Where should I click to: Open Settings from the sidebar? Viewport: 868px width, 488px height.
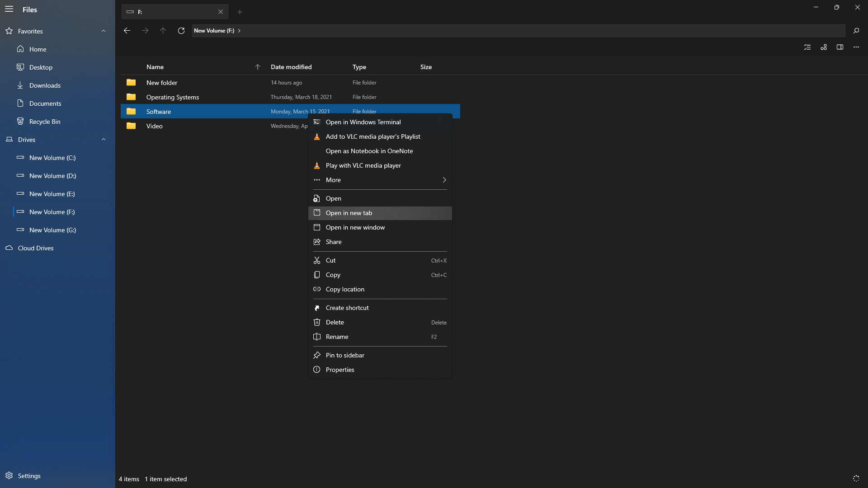(29, 476)
